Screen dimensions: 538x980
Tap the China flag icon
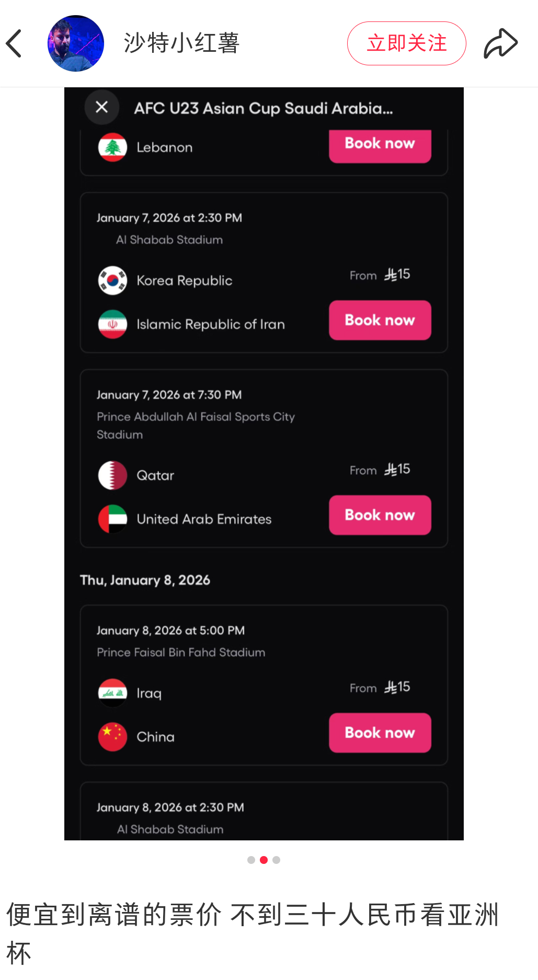point(112,737)
